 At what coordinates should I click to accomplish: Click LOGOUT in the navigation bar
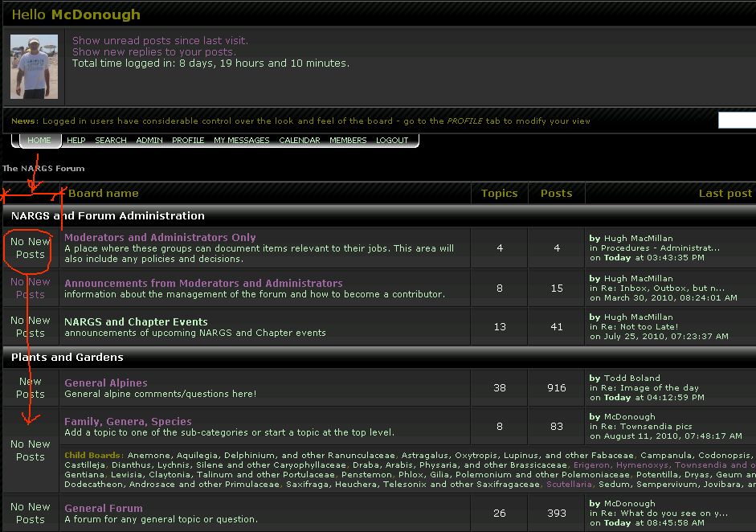[x=392, y=141]
